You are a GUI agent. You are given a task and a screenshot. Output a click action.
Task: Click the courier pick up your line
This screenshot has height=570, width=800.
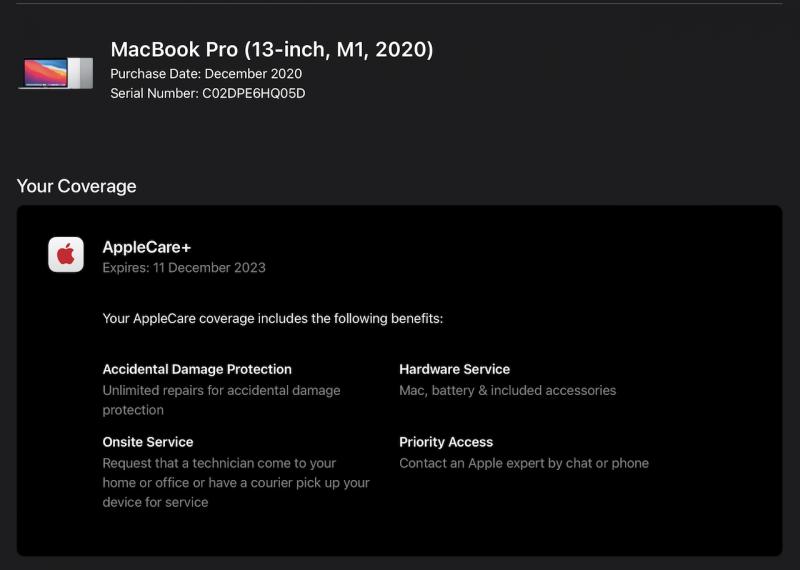236,483
